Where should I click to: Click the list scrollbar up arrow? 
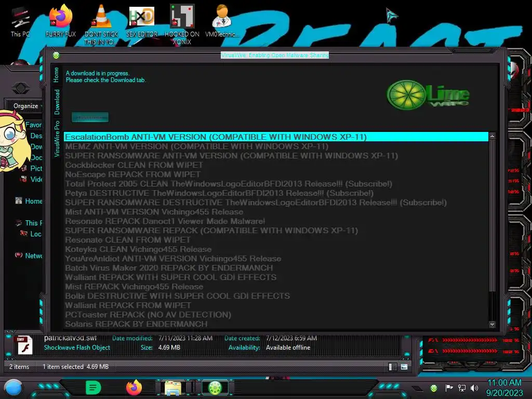coord(493,136)
